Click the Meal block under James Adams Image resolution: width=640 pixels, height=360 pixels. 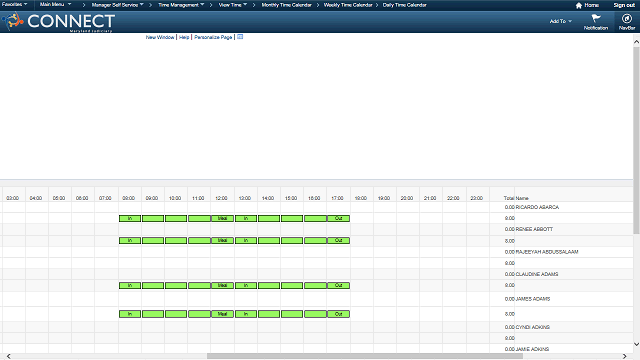(222, 314)
